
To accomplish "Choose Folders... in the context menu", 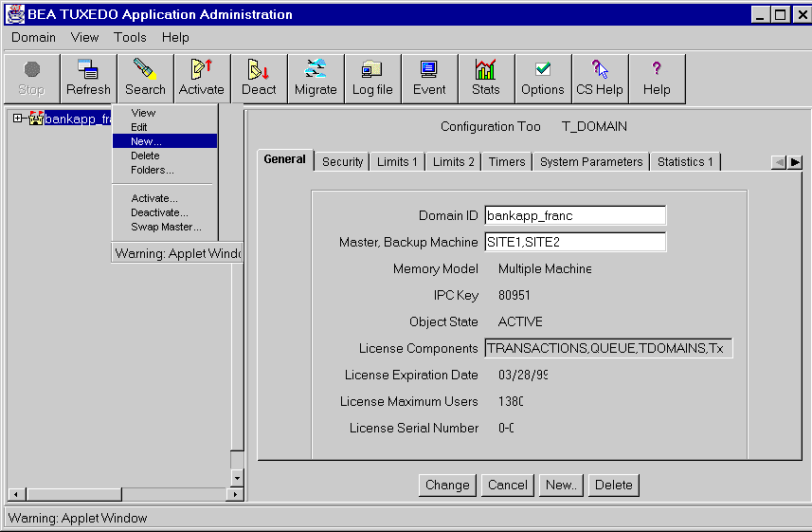I will click(x=165, y=170).
